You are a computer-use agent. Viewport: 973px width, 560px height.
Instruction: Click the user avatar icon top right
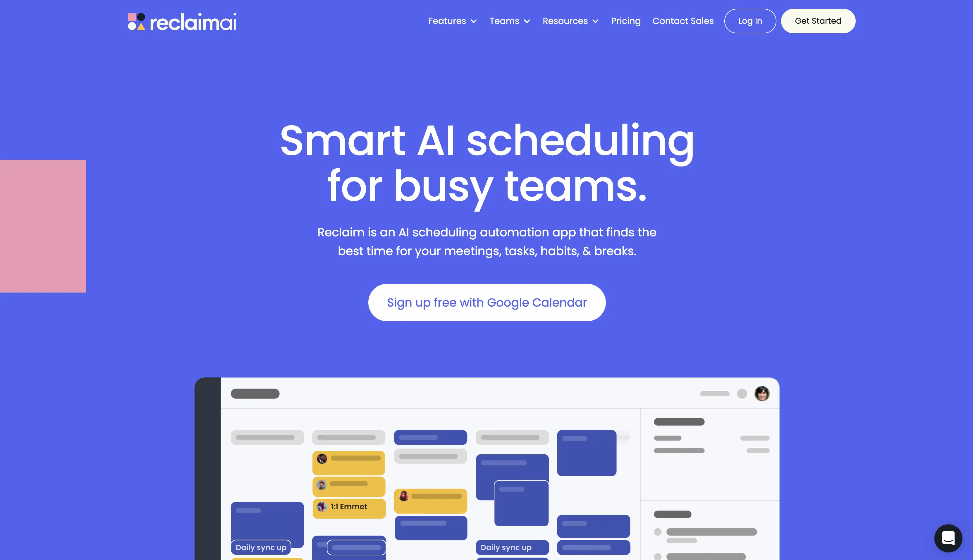click(x=762, y=393)
